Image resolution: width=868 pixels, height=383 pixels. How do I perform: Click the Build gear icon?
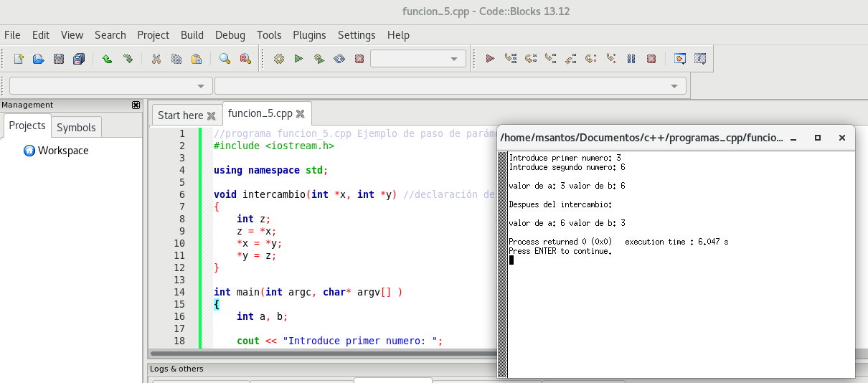(x=279, y=59)
